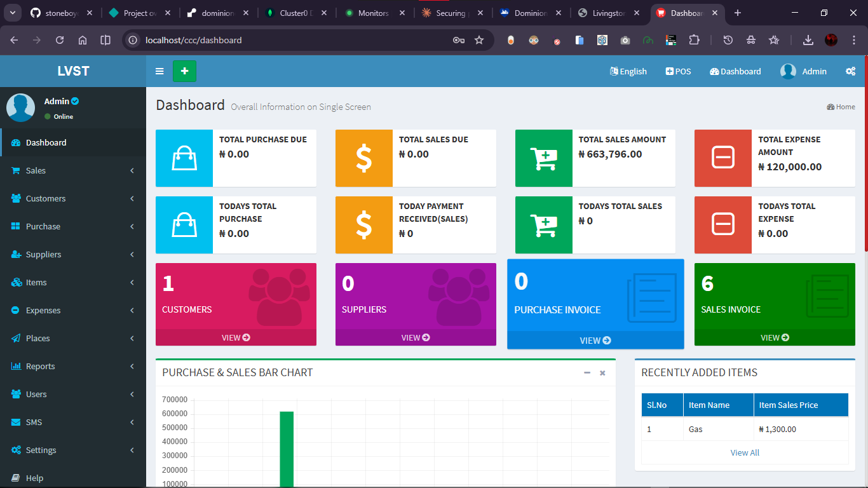Open the settings gear in the top bar

tap(850, 71)
